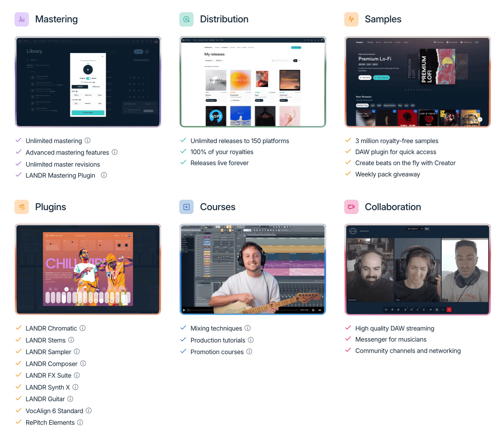The width and height of the screenshot is (504, 434).
Task: Open info icon for Promotion courses
Action: (x=249, y=351)
